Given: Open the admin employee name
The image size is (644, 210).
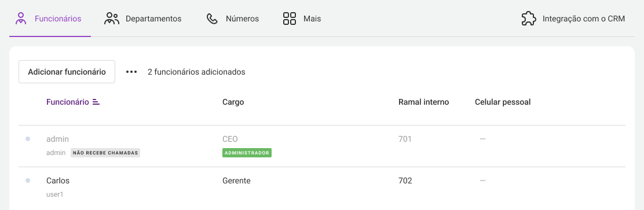Looking at the screenshot, I should click(x=57, y=139).
